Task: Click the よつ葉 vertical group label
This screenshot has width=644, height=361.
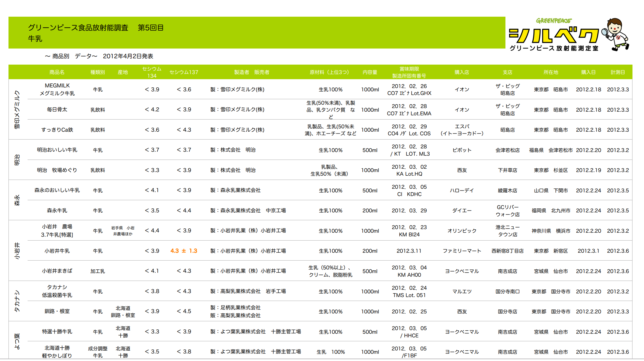Action: point(17,341)
